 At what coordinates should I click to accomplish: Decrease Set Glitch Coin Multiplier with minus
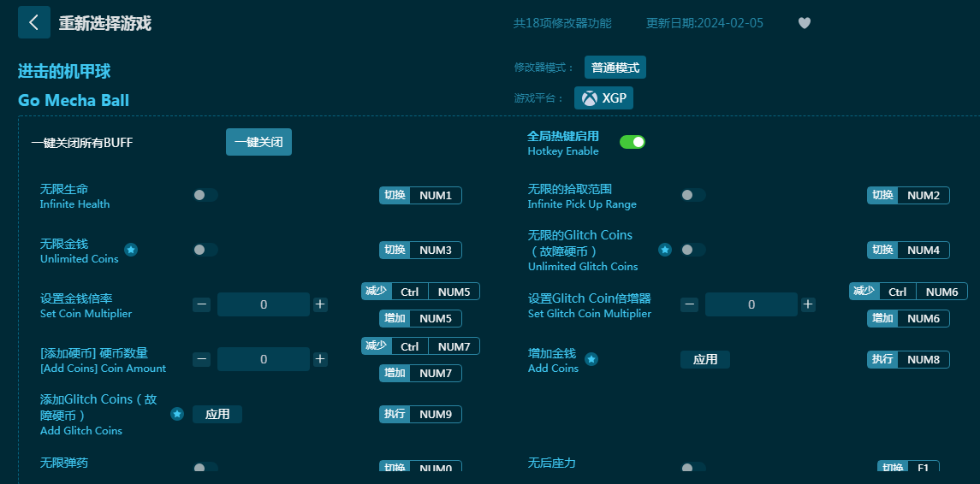(690, 304)
